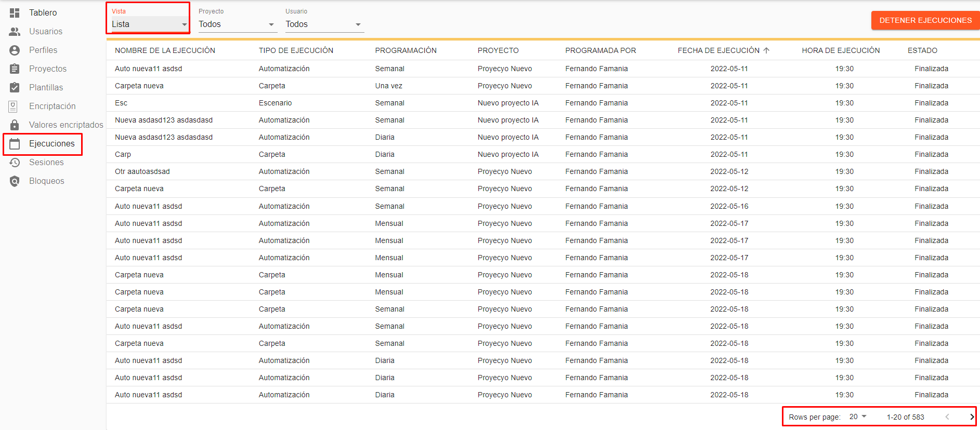Click the sort arrow beside Fecha de ejecución

click(766, 50)
